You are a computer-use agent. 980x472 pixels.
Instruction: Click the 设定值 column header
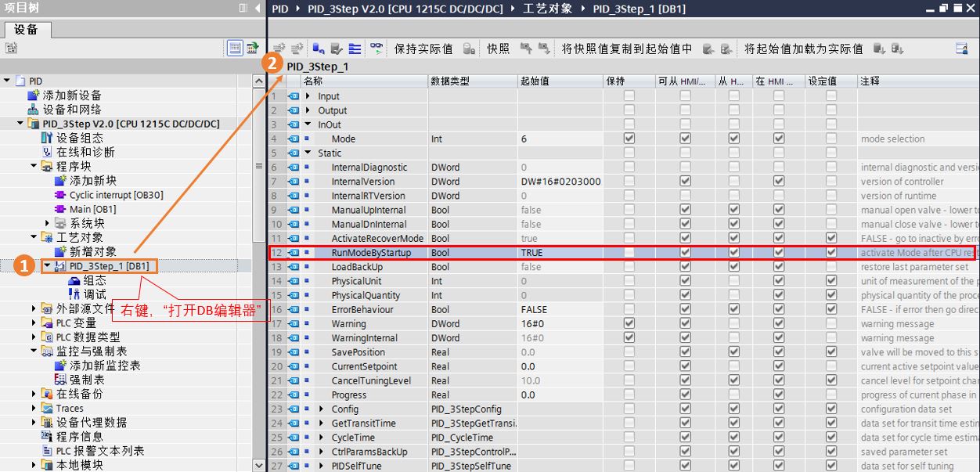831,81
